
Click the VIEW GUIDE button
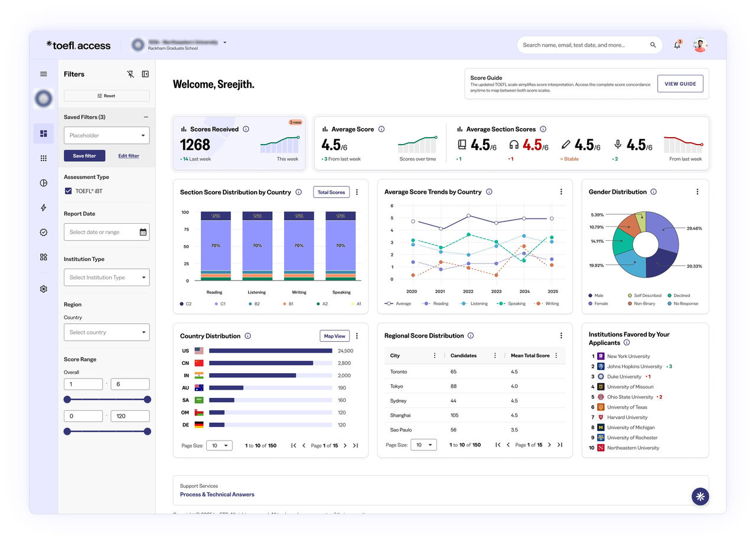tap(680, 83)
